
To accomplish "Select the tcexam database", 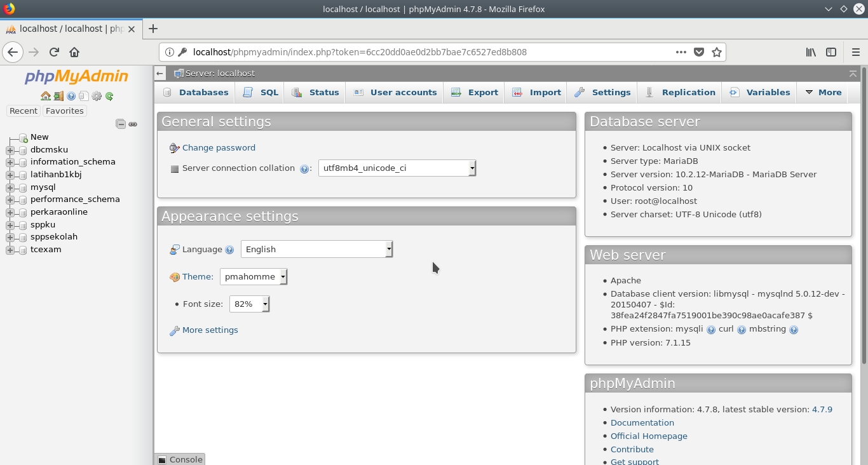I will click(46, 249).
